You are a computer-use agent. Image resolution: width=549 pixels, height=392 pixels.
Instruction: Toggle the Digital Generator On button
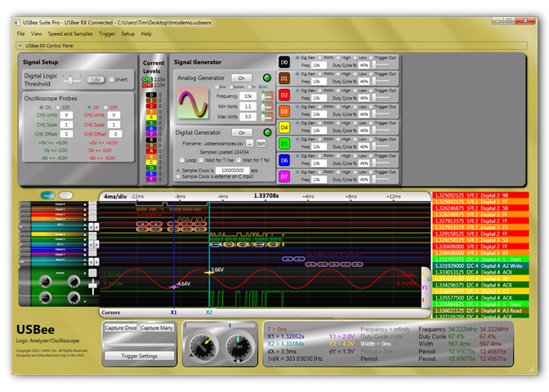pyautogui.click(x=242, y=132)
